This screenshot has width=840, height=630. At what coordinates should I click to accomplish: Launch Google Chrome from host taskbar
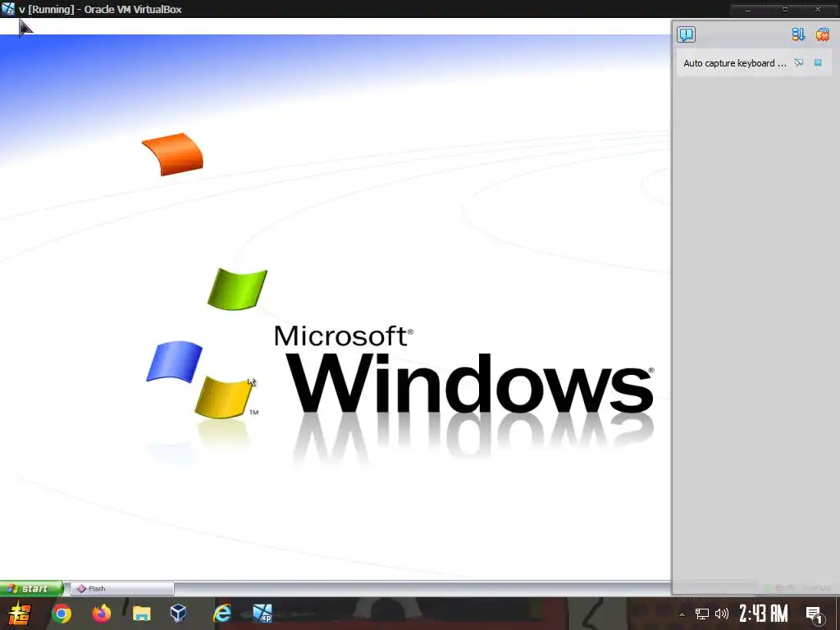click(x=61, y=614)
